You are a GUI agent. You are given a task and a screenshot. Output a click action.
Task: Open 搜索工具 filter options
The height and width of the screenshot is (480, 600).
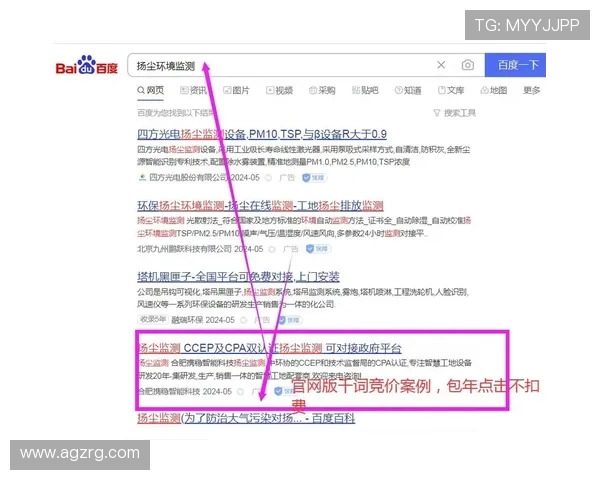click(x=455, y=113)
